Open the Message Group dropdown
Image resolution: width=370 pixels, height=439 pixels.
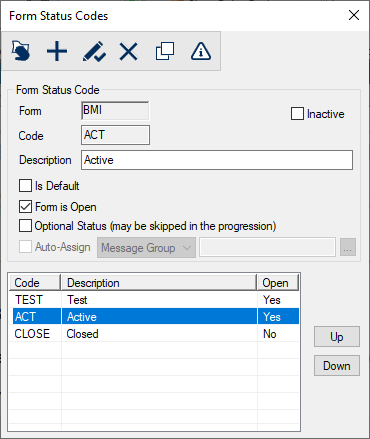pyautogui.click(x=146, y=248)
